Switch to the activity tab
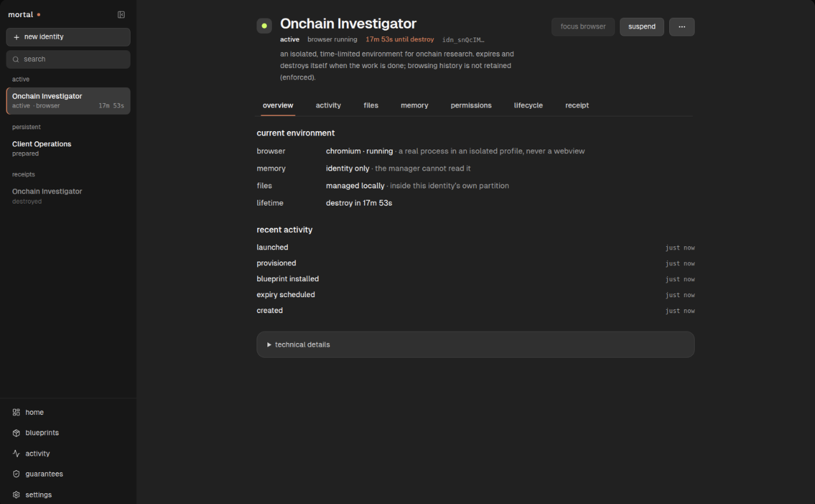The image size is (815, 504). point(329,106)
